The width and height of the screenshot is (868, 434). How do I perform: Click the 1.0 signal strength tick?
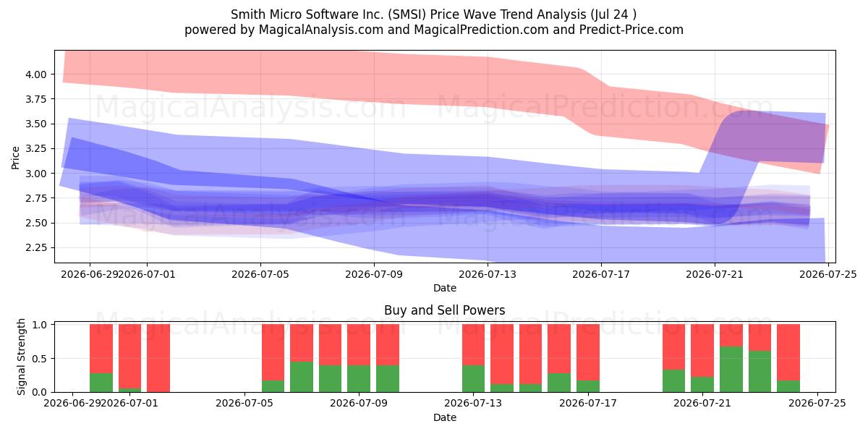click(x=41, y=325)
